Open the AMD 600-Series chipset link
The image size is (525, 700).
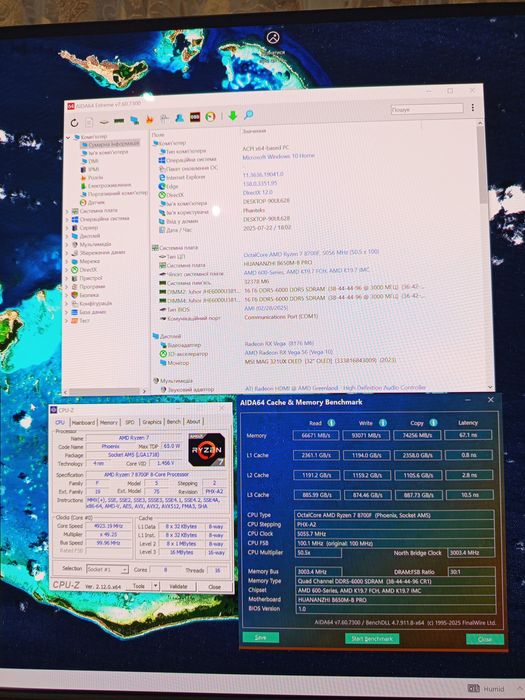pos(307,271)
